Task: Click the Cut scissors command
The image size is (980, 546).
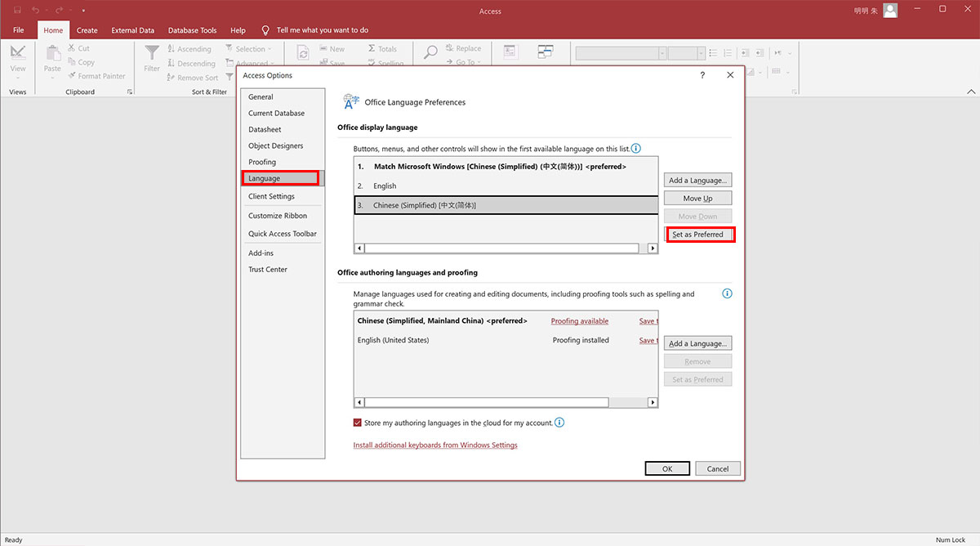Action: (79, 48)
